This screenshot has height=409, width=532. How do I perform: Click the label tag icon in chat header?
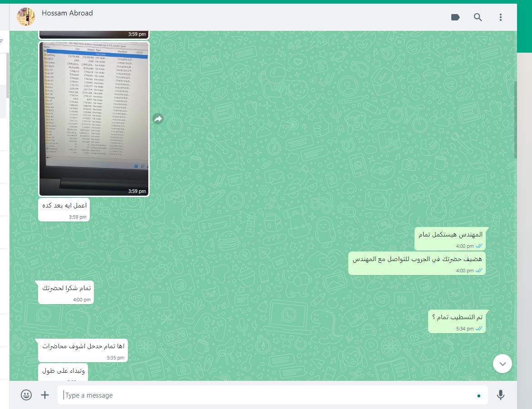pyautogui.click(x=455, y=17)
